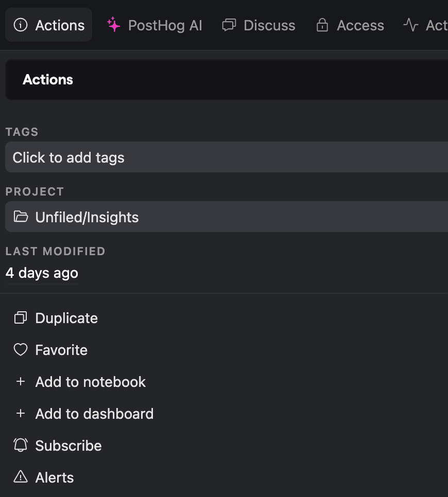Image resolution: width=448 pixels, height=497 pixels.
Task: Click the plus icon beside Add to dashboard
Action: tap(21, 414)
